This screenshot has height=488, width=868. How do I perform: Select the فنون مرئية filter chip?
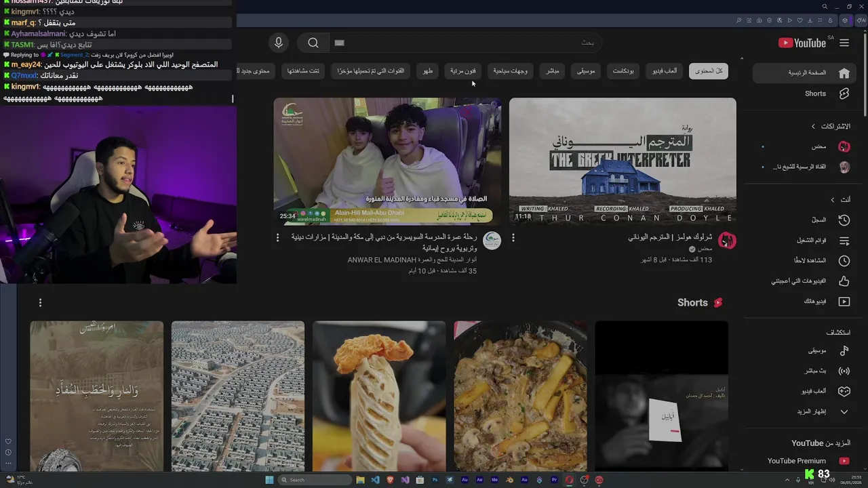pyautogui.click(x=463, y=71)
